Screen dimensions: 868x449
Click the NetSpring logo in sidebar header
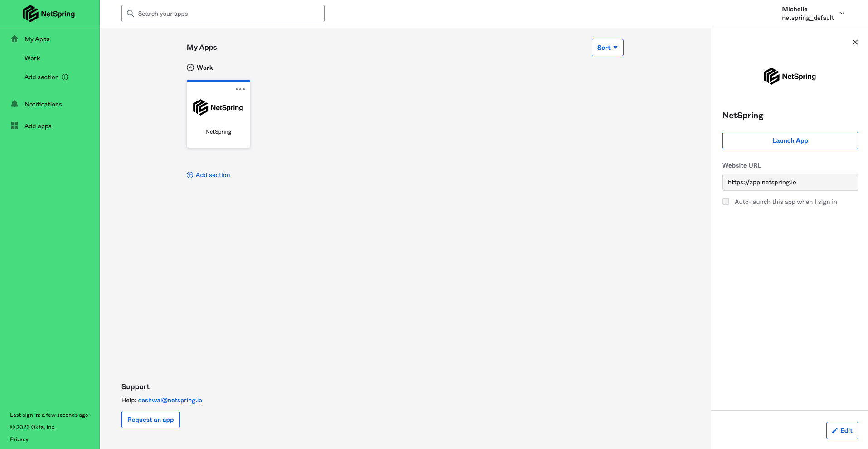click(x=48, y=14)
